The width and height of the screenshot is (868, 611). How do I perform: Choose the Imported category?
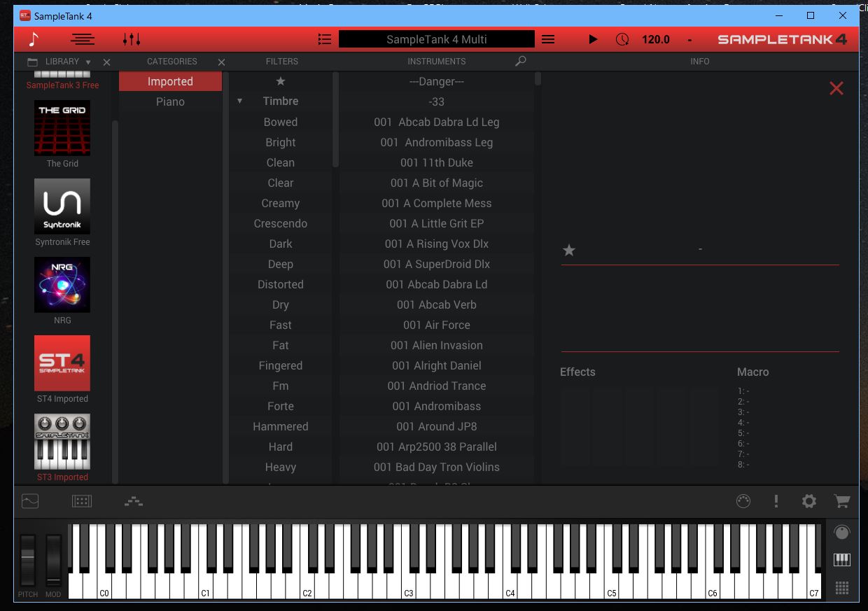170,81
